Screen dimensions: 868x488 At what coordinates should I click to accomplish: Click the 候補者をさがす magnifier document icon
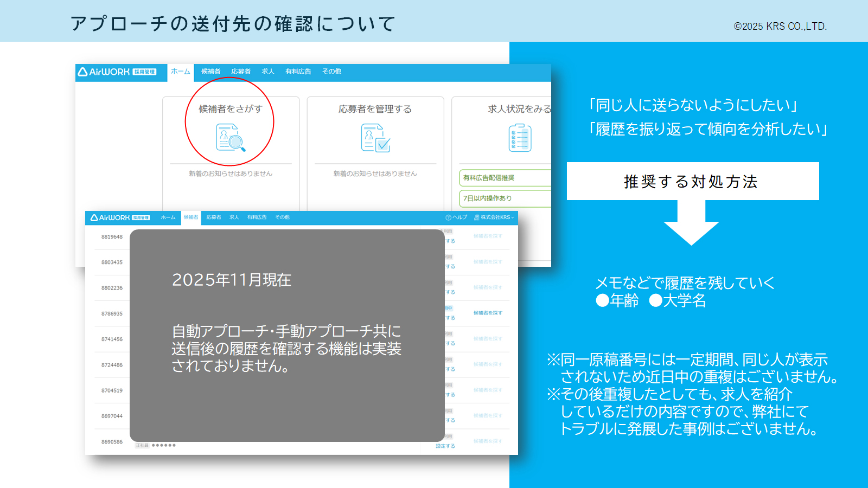click(231, 138)
